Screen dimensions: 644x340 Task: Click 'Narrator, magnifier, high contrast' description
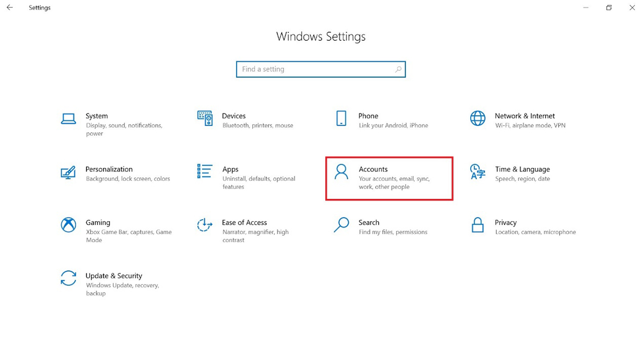click(255, 236)
